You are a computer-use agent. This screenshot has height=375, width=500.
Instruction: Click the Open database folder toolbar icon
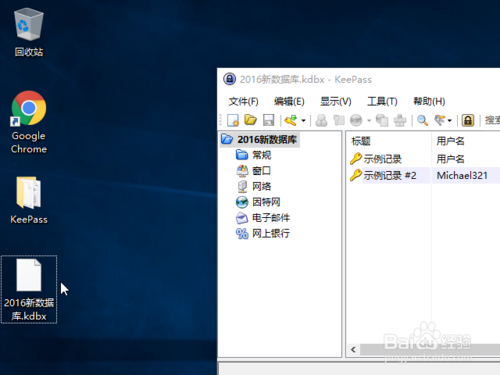250,120
